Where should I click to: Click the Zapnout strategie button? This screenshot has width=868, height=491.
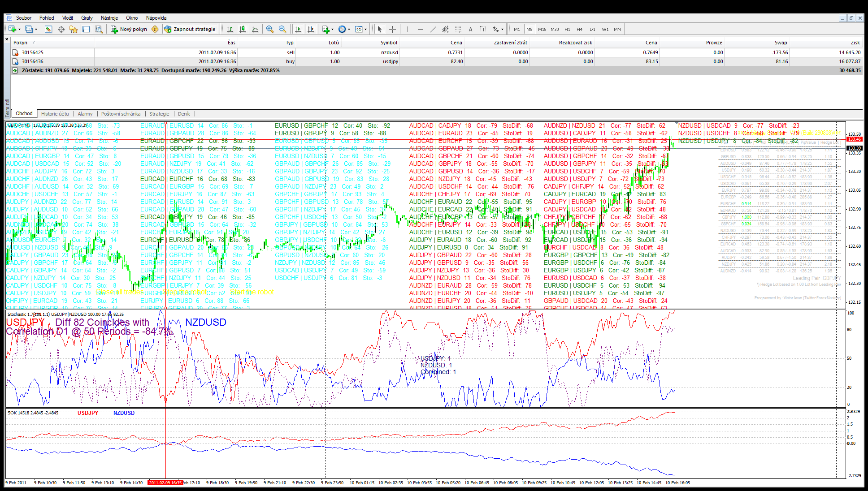click(190, 29)
